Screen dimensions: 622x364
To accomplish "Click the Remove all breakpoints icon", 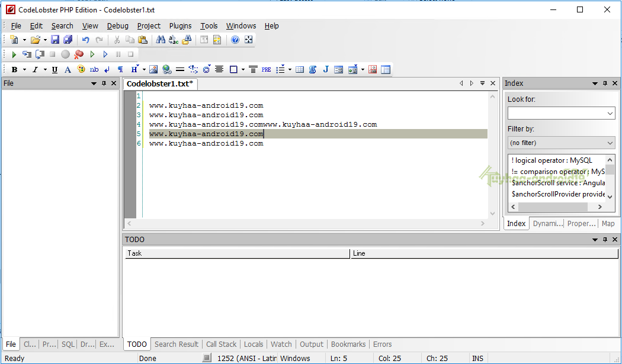I will click(x=79, y=54).
